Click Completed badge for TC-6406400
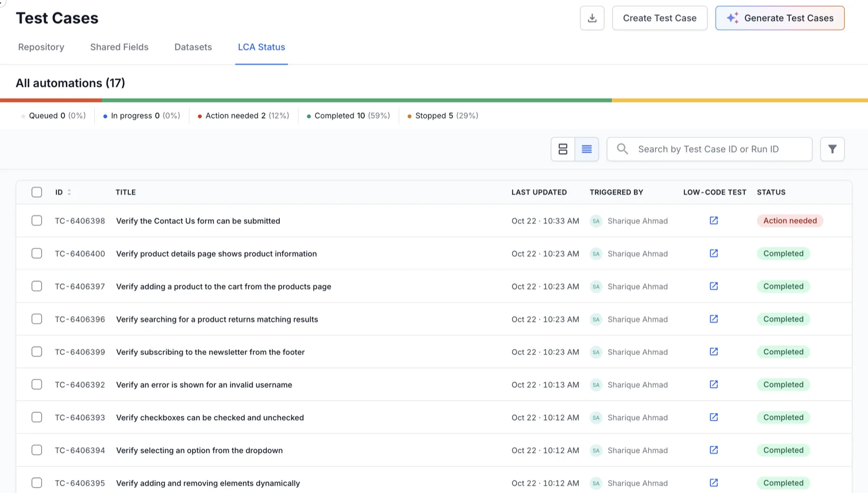This screenshot has width=868, height=493. 783,253
